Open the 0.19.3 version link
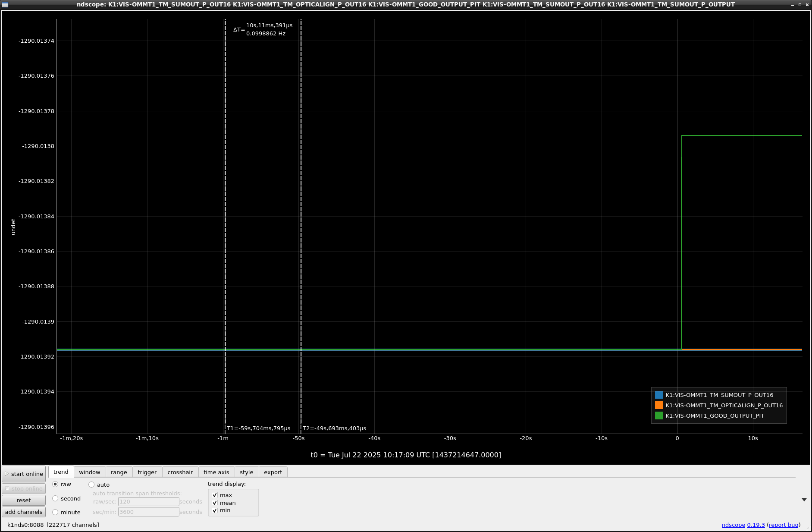The height and width of the screenshot is (532, 812). pos(756,525)
